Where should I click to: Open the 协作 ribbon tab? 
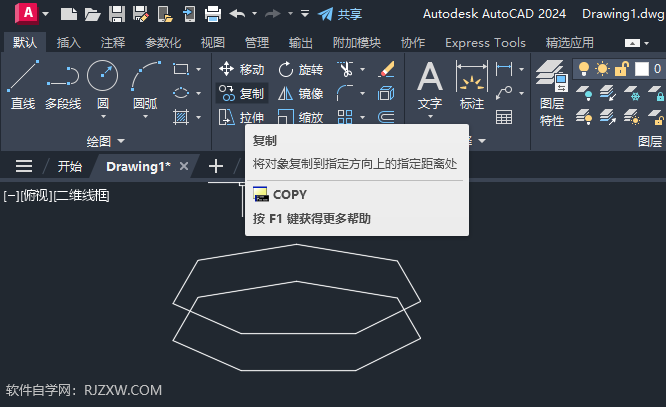point(413,42)
